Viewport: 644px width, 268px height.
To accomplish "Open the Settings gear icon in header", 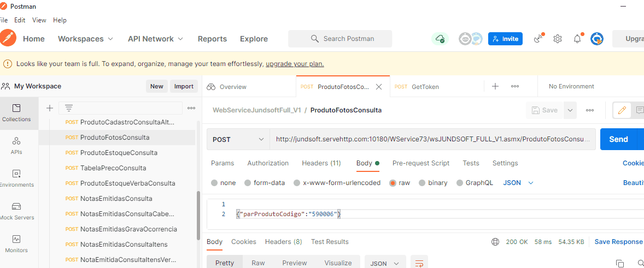I will click(558, 39).
